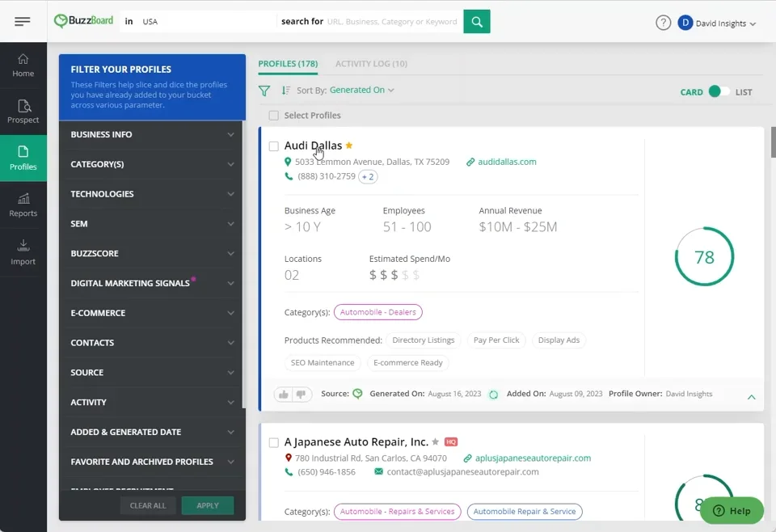Click the refresh icon after Generated On date
Viewport: 776px width, 532px height.
[493, 395]
